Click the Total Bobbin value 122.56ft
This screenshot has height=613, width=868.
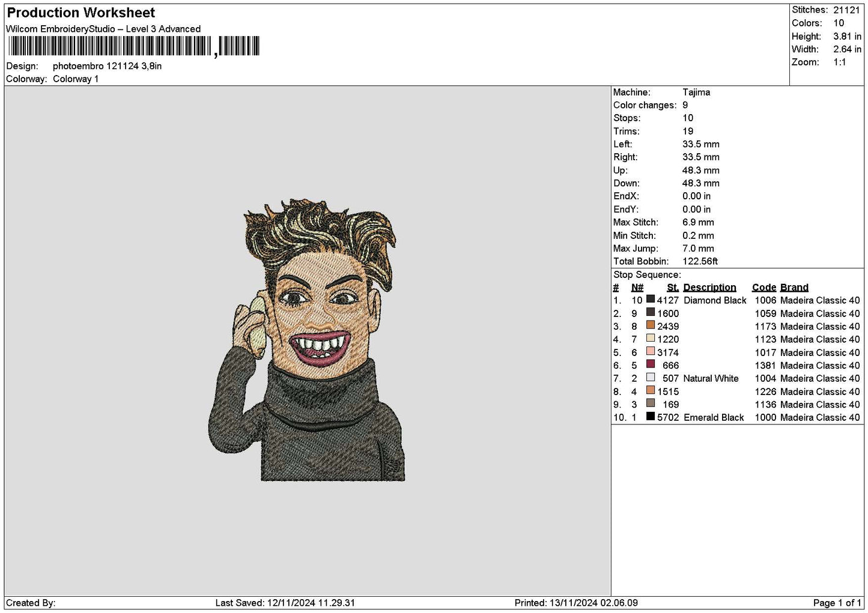coord(700,261)
